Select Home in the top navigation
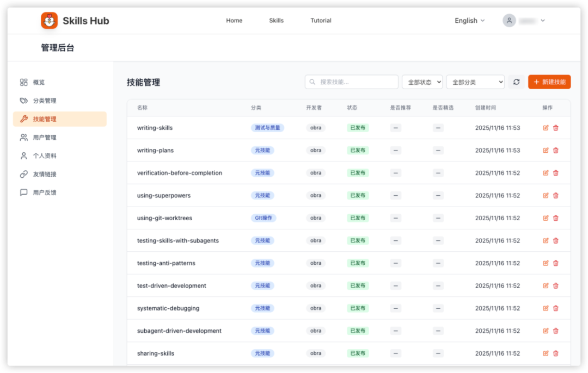Viewport: 588px width, 373px height. 234,20
